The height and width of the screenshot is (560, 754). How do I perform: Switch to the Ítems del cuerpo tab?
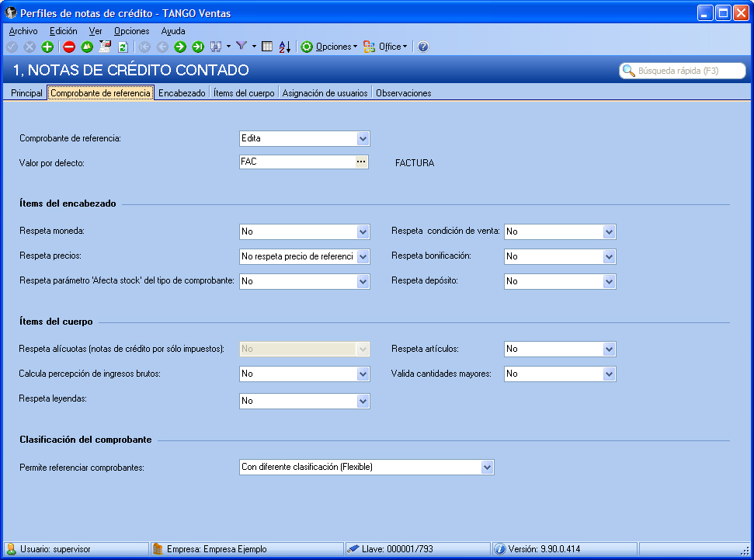(244, 93)
